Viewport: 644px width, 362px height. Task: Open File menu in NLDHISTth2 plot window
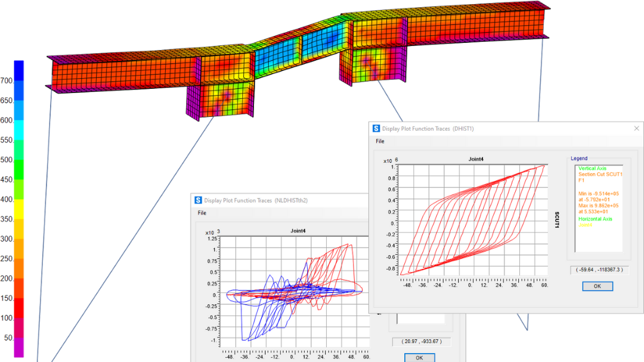[x=202, y=213]
